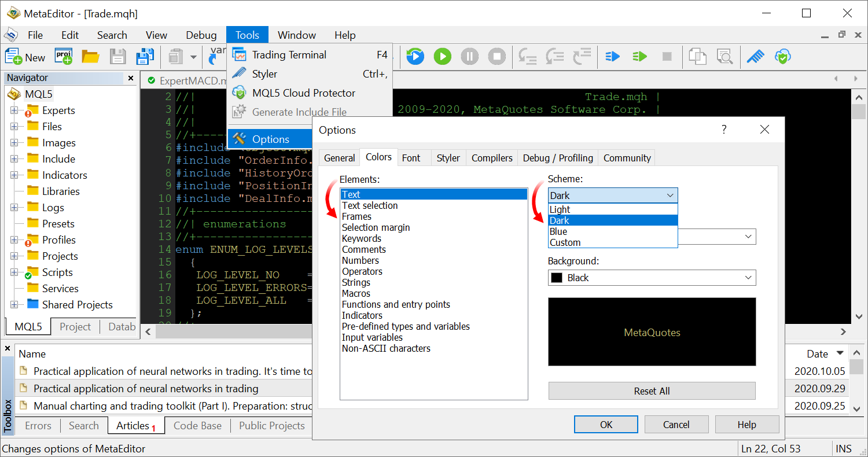Click the gray stop profiling square
Image resolution: width=868 pixels, height=457 pixels.
(x=667, y=57)
